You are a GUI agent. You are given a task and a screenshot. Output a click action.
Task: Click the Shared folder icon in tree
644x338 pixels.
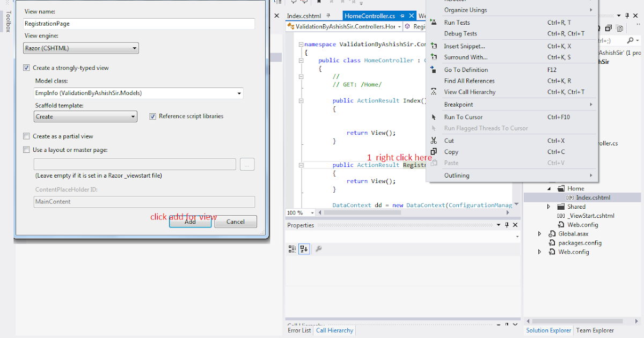(x=561, y=207)
